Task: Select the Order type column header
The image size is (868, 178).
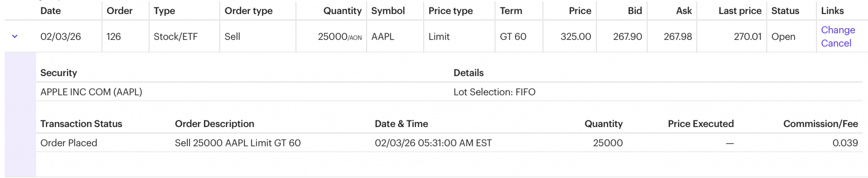Action: tap(248, 11)
